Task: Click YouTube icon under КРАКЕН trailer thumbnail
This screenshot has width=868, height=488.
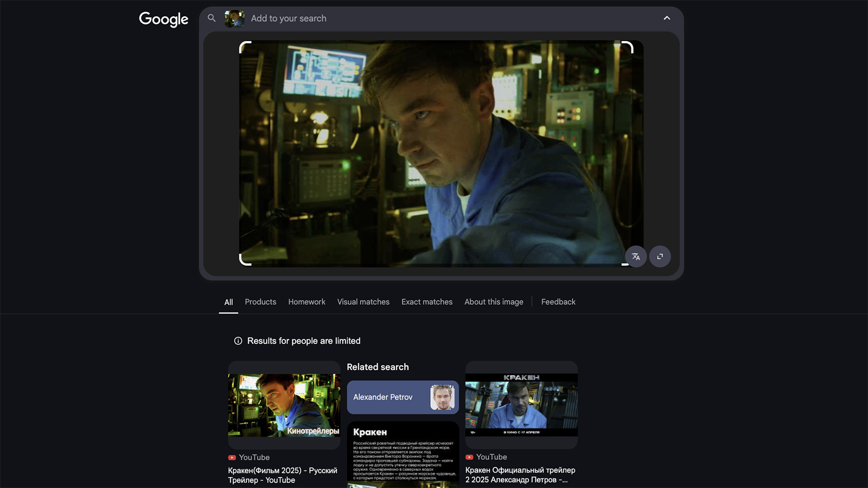Action: [x=469, y=457]
